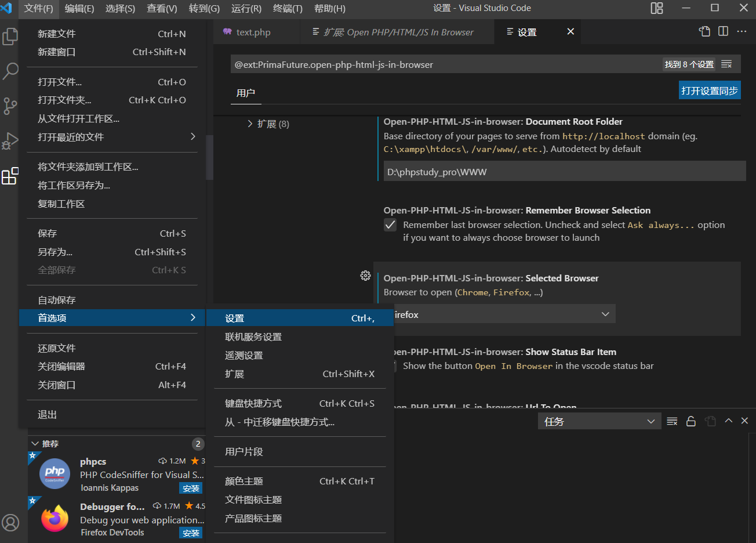Image resolution: width=756 pixels, height=543 pixels.
Task: Maximize the bottom panel with chevron up
Action: 729,421
